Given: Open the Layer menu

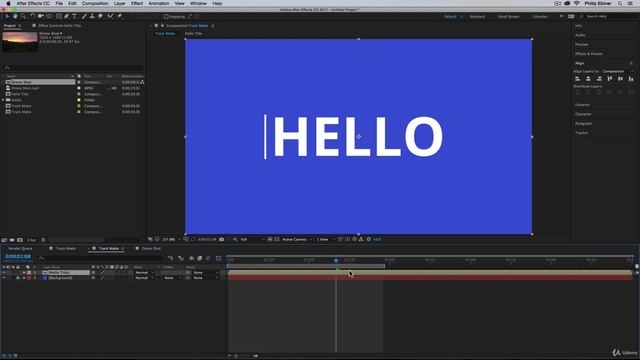Looking at the screenshot, I should 120,3.
